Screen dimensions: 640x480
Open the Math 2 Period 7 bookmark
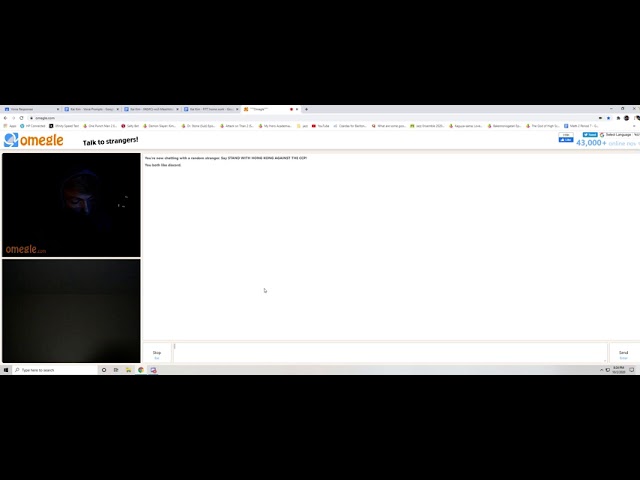click(581, 126)
